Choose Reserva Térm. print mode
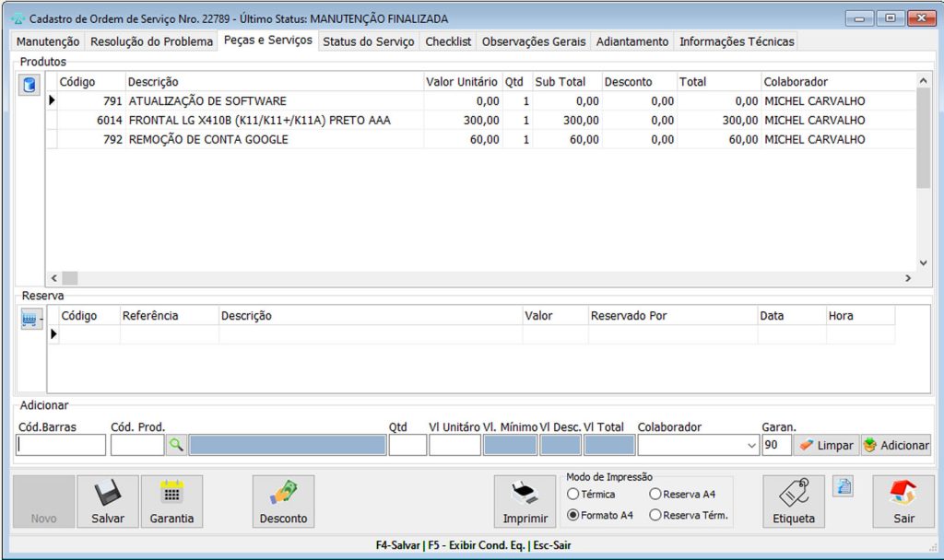944x560 pixels. pos(655,515)
